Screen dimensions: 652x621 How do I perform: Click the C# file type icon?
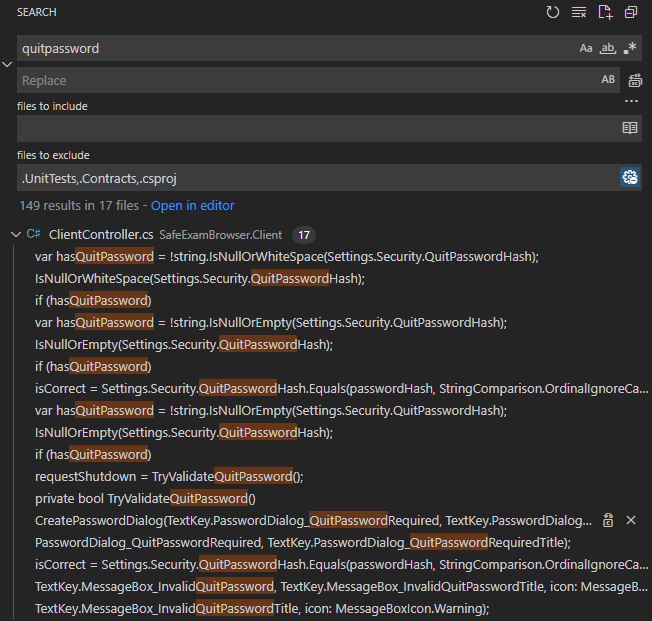pos(33,234)
